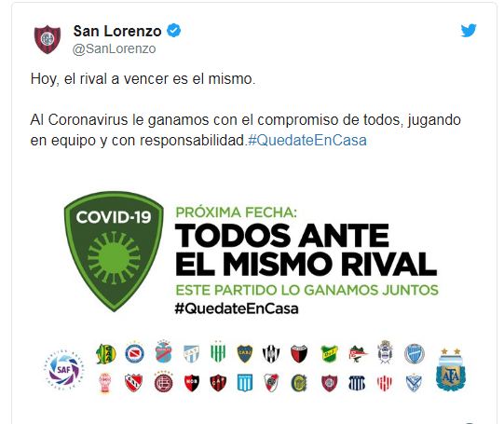This screenshot has width=504, height=424.
Task: Click the Vélez Sarsfield V crest
Action: [414, 383]
